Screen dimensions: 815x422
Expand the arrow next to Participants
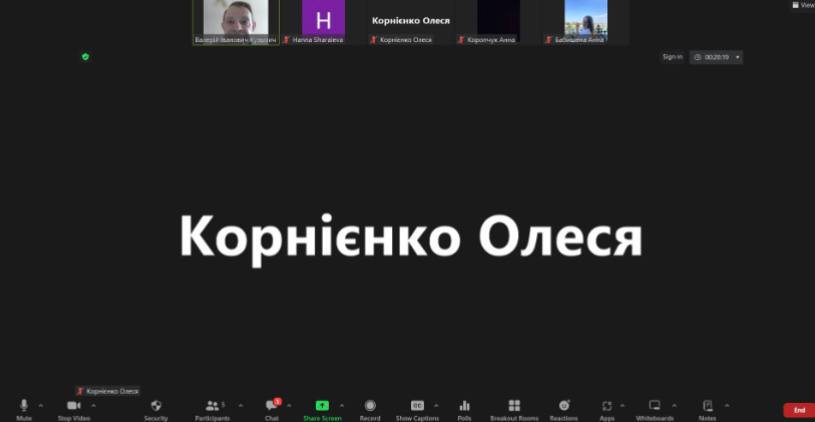click(x=241, y=405)
